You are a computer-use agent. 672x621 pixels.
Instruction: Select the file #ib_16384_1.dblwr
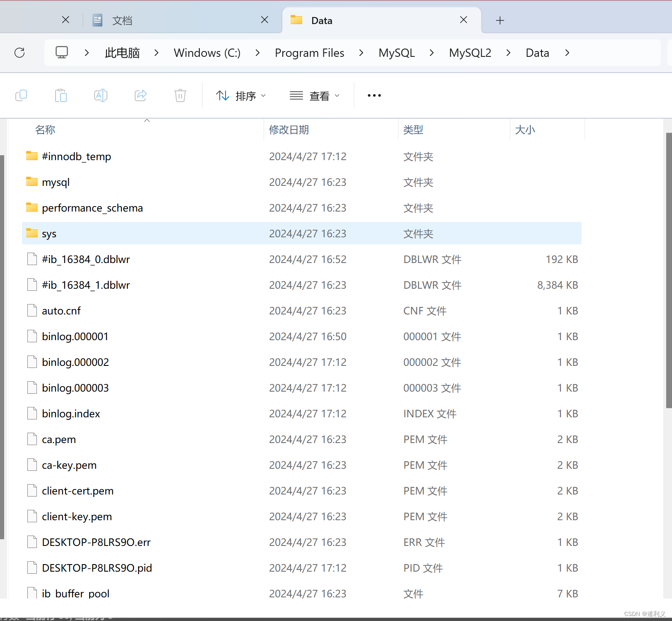302,285
